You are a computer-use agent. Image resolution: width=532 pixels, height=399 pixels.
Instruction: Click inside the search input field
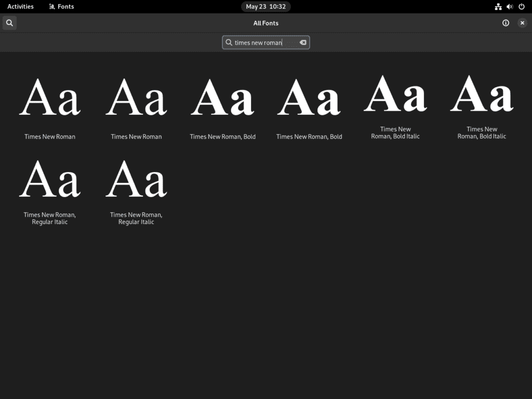pos(262,42)
